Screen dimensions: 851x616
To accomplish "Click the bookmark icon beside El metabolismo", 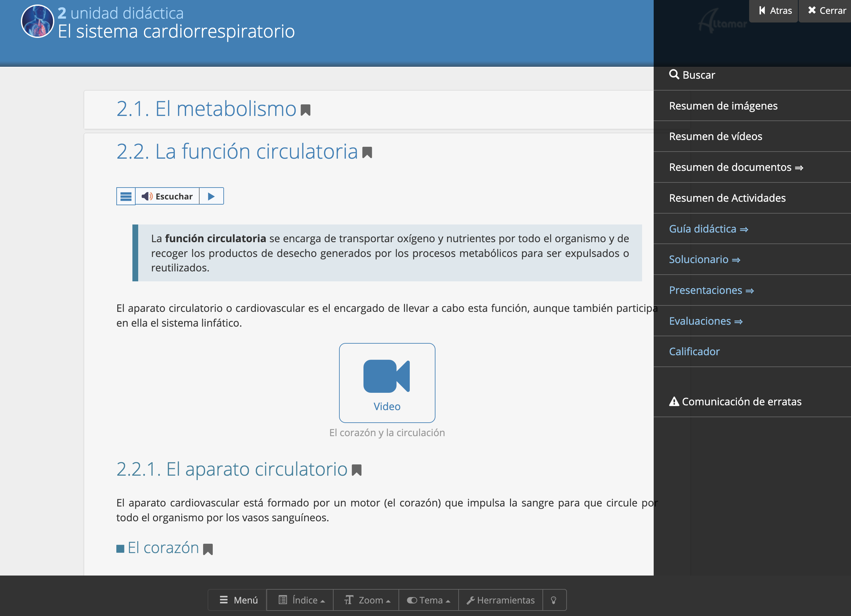I will pos(305,110).
